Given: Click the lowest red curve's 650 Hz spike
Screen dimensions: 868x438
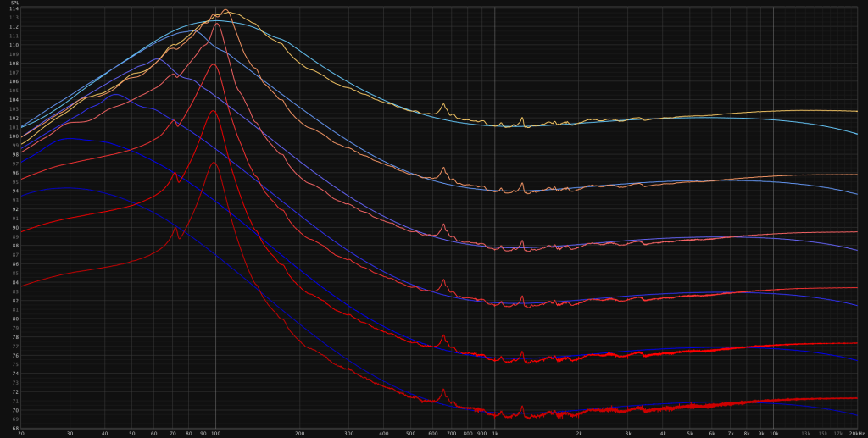Looking at the screenshot, I should [x=442, y=390].
